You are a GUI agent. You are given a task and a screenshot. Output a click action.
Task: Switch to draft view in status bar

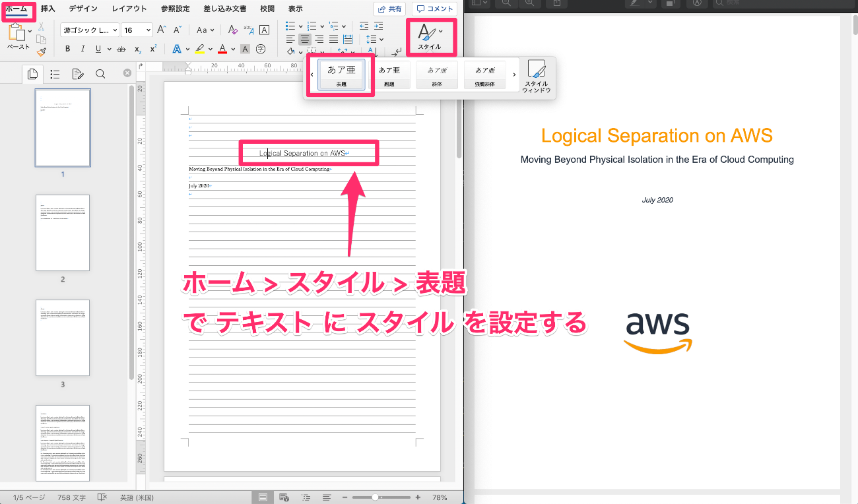click(327, 497)
